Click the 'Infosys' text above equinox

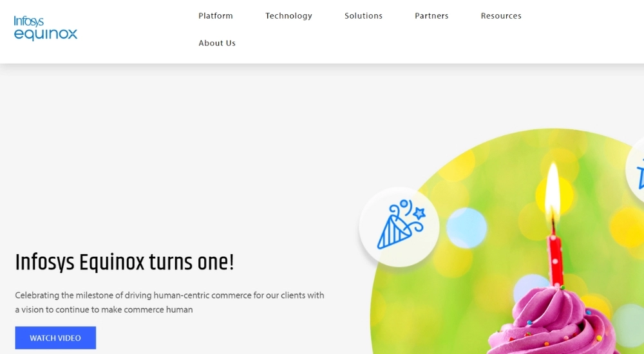coord(28,21)
